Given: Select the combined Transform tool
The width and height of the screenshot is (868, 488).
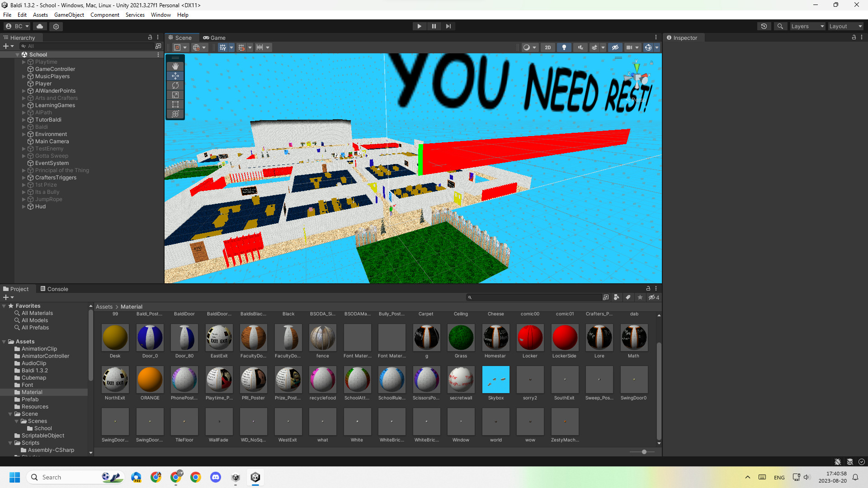Looking at the screenshot, I should pos(175,114).
